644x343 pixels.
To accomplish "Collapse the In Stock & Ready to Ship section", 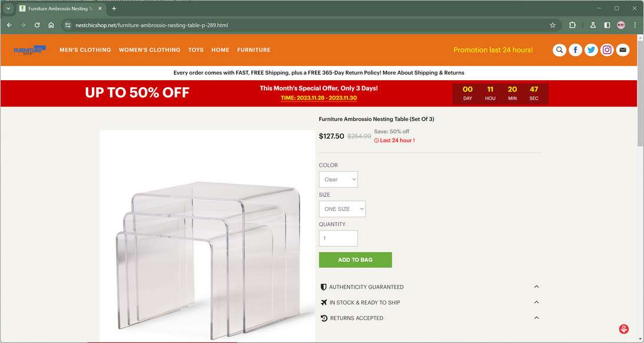I will (536, 302).
